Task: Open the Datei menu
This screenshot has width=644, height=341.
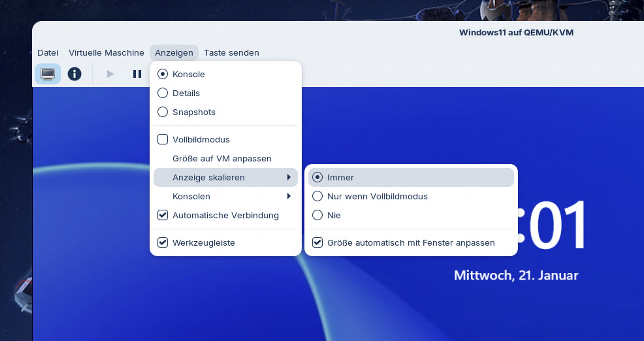Action: coord(48,53)
